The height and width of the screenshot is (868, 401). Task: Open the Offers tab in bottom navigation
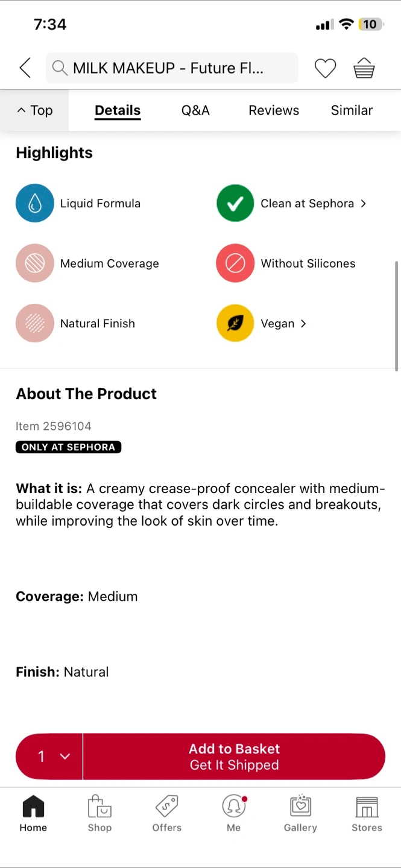(x=167, y=814)
